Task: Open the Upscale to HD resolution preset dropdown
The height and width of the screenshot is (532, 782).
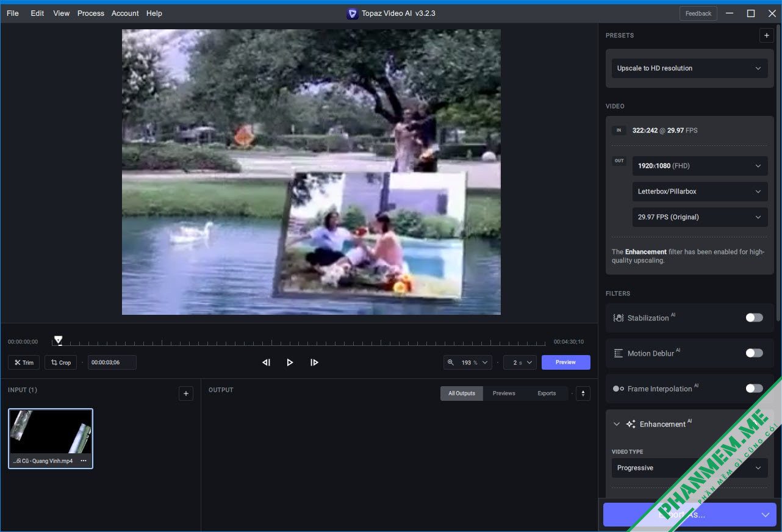Action: (x=689, y=68)
